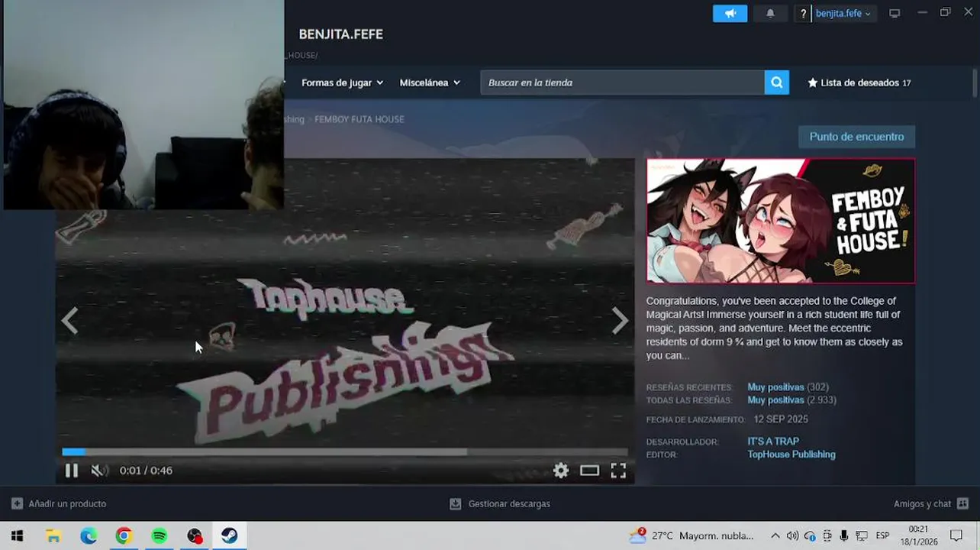Open the notifications bell
980x550 pixels.
point(770,13)
